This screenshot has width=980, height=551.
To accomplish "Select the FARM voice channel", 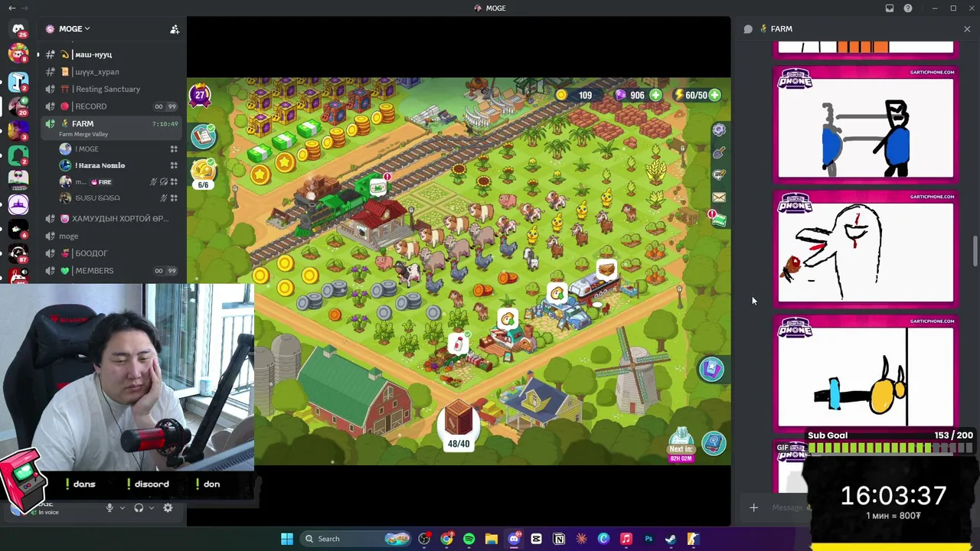I will pyautogui.click(x=111, y=127).
